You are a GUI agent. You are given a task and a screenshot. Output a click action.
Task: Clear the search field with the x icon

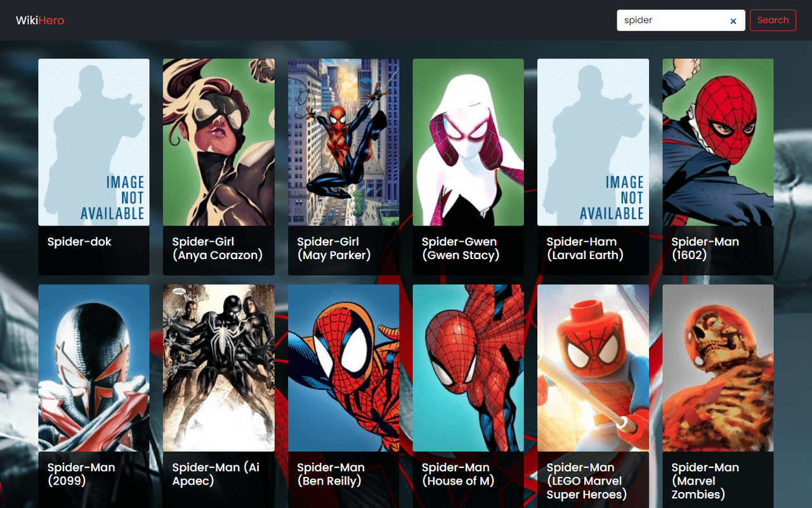pos(733,20)
